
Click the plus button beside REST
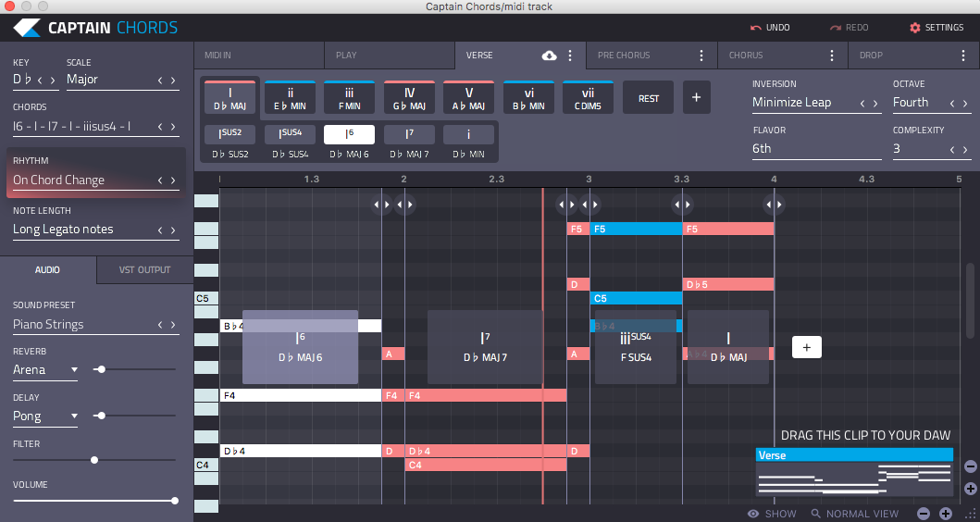697,97
